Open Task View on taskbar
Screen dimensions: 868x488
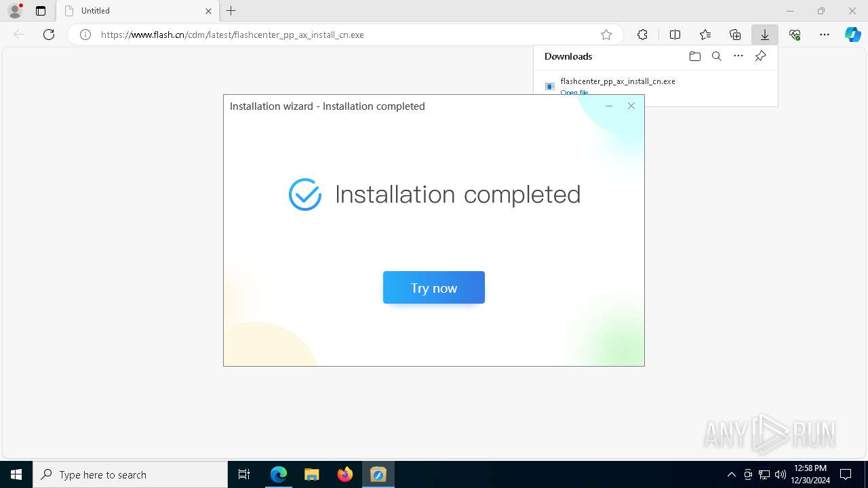pos(244,474)
